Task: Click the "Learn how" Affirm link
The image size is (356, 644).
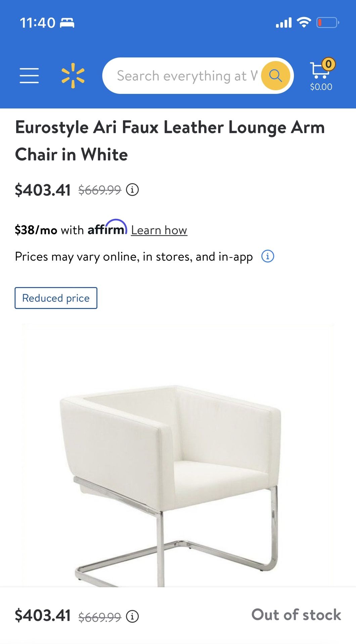Action: pos(159,230)
